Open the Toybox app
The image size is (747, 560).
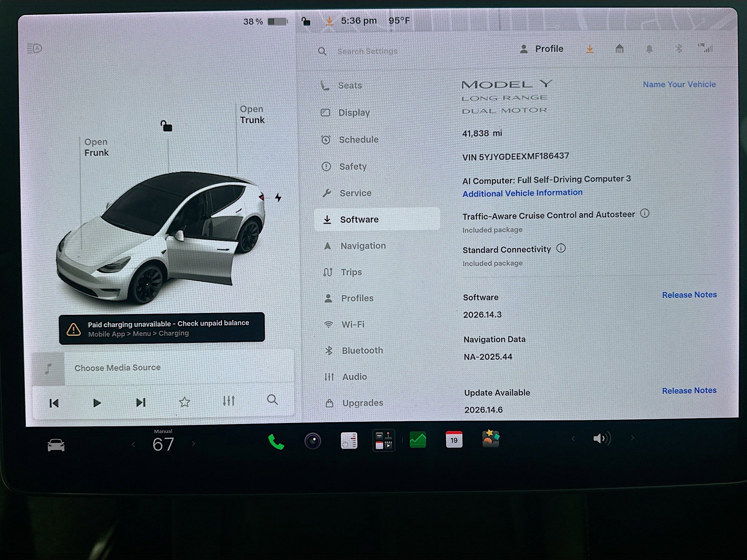tap(491, 439)
